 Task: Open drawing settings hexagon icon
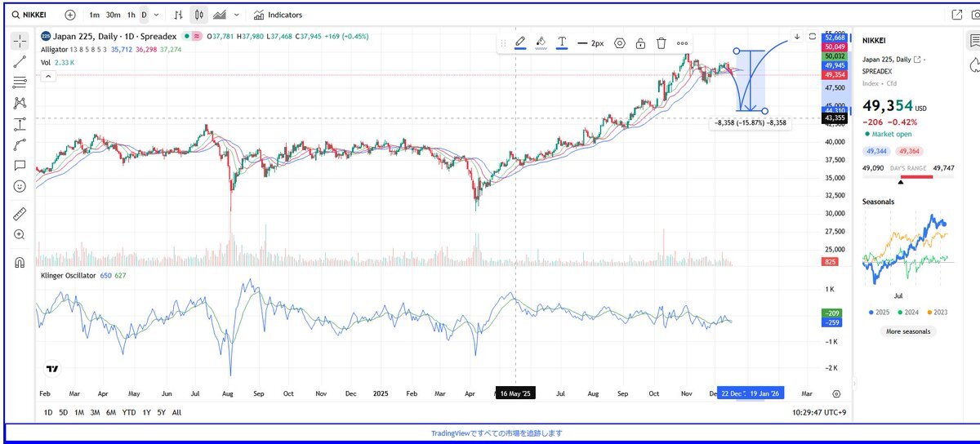(620, 43)
